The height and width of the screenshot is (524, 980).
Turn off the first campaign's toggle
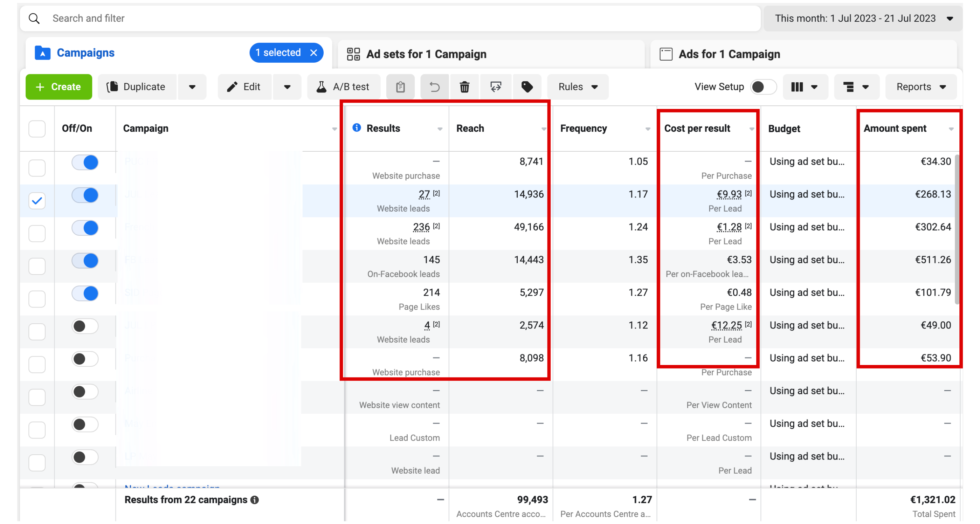85,163
